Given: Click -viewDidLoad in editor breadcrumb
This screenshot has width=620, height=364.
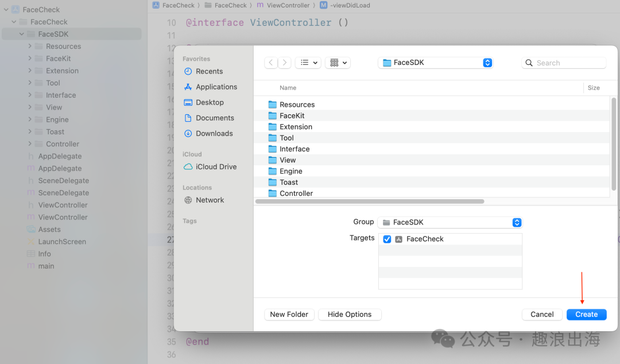Looking at the screenshot, I should pyautogui.click(x=345, y=5).
